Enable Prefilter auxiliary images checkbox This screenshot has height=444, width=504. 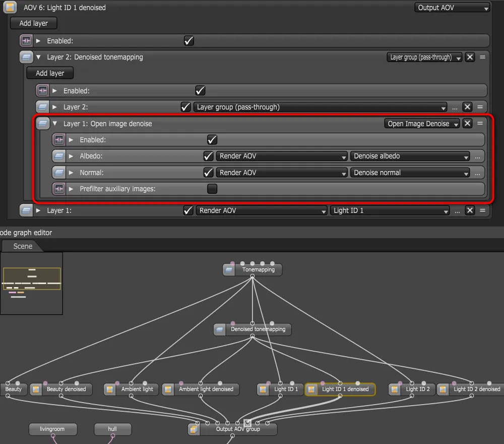212,189
